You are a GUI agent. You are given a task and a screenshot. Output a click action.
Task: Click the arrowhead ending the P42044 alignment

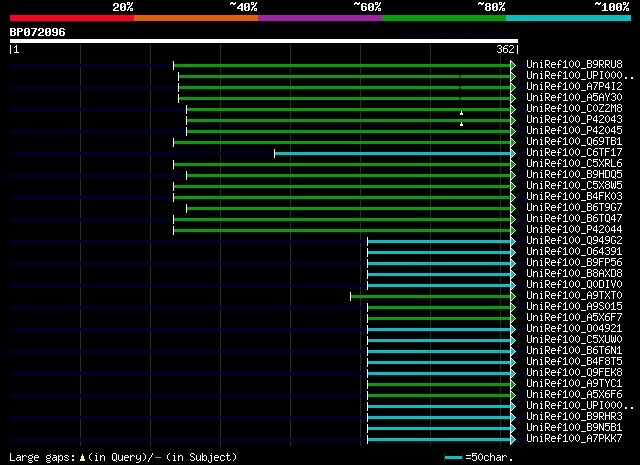click(513, 231)
